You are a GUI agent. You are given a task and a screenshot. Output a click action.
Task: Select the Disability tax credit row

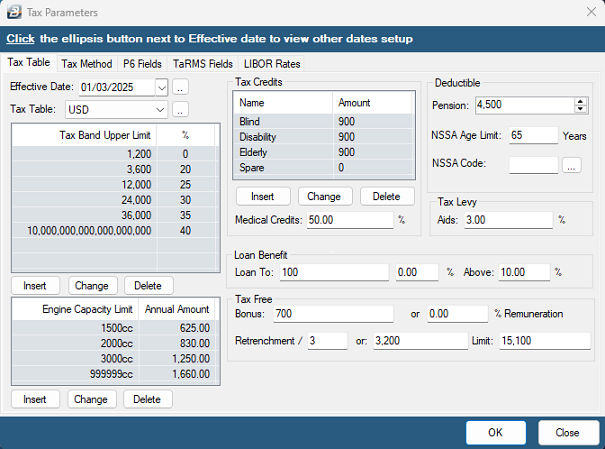323,137
